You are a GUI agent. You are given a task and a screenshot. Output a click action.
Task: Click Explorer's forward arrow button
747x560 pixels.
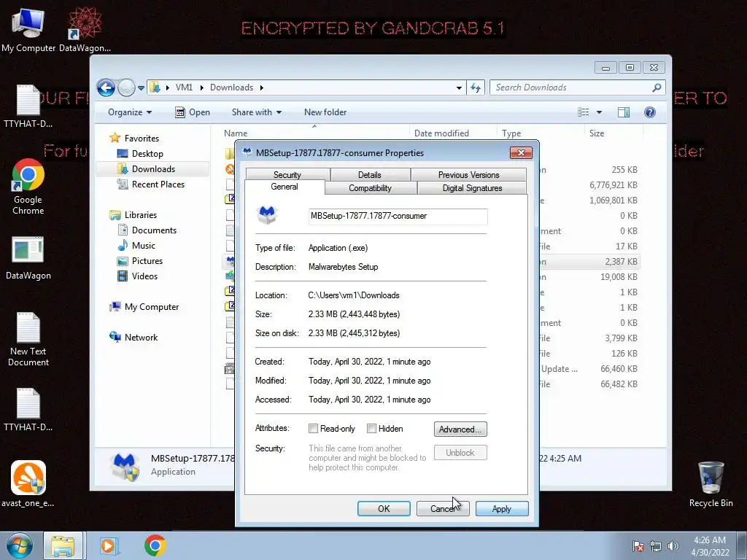point(126,87)
